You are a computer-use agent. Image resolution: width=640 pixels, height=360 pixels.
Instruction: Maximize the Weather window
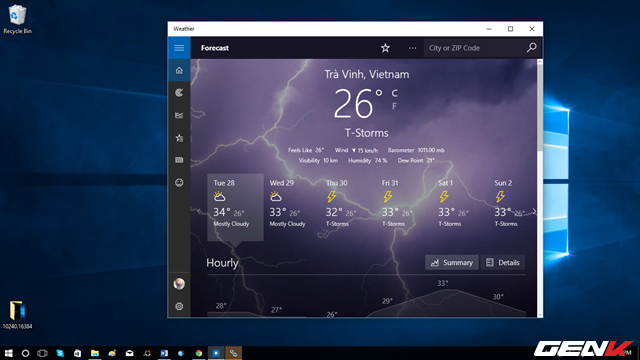click(x=510, y=29)
